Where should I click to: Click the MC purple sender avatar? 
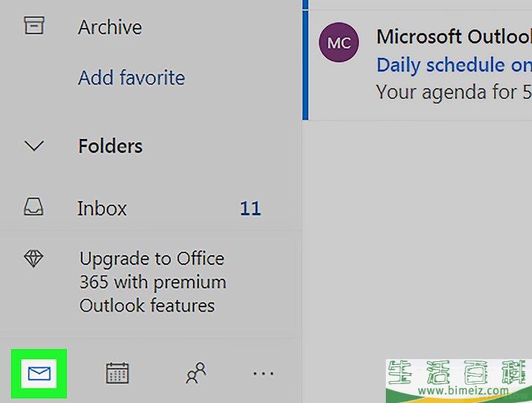[x=338, y=42]
